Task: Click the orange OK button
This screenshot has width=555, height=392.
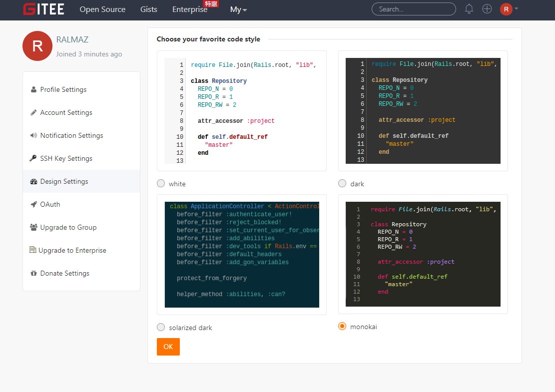Action: (x=168, y=347)
